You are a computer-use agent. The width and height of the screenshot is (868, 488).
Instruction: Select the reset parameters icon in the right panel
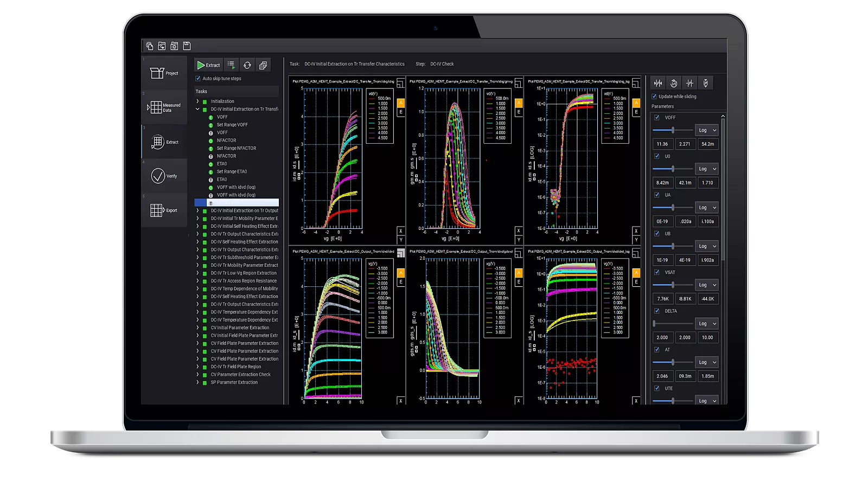674,83
